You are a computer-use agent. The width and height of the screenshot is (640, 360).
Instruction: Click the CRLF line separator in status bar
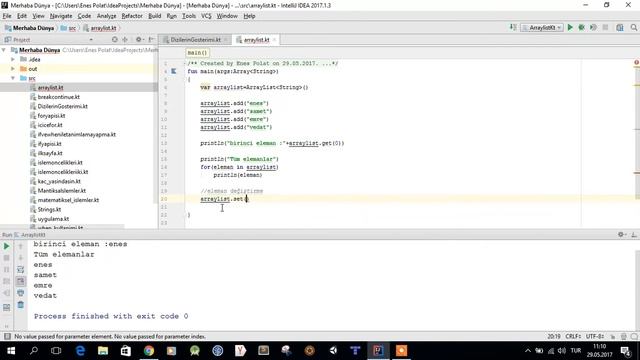[x=573, y=336]
